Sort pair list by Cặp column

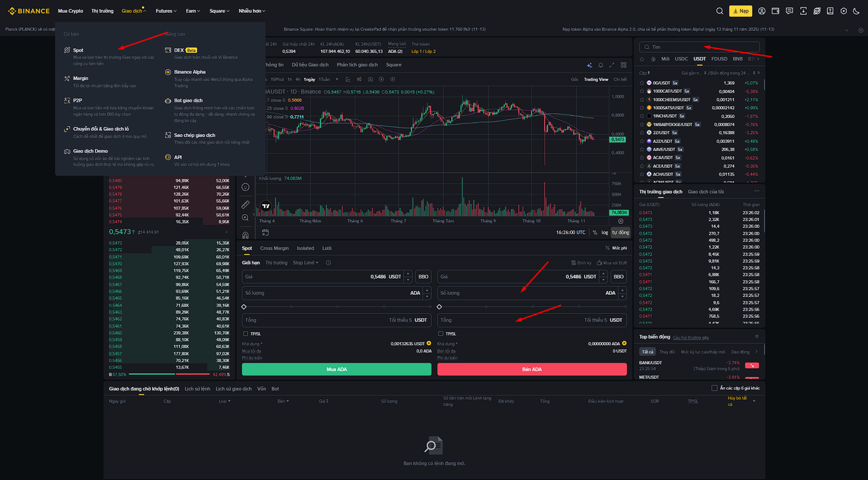click(x=644, y=73)
